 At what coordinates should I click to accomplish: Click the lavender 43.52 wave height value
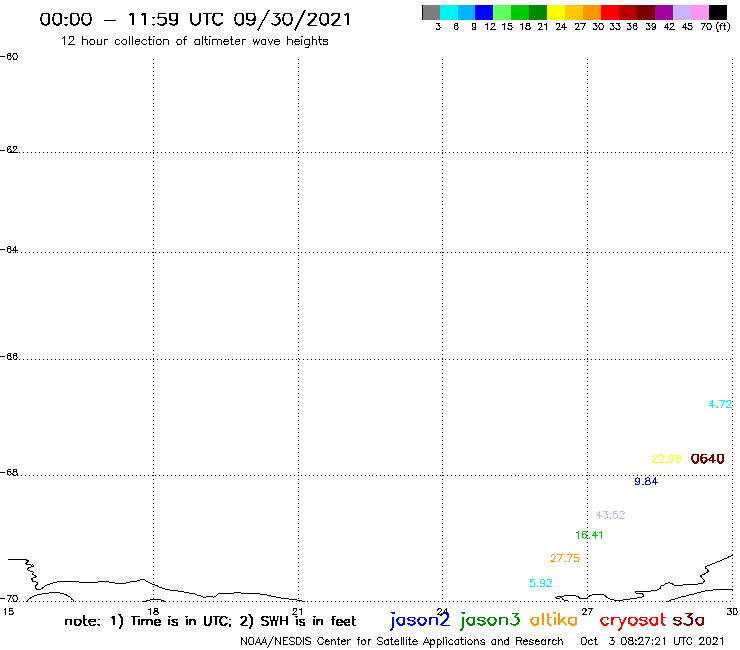click(610, 515)
